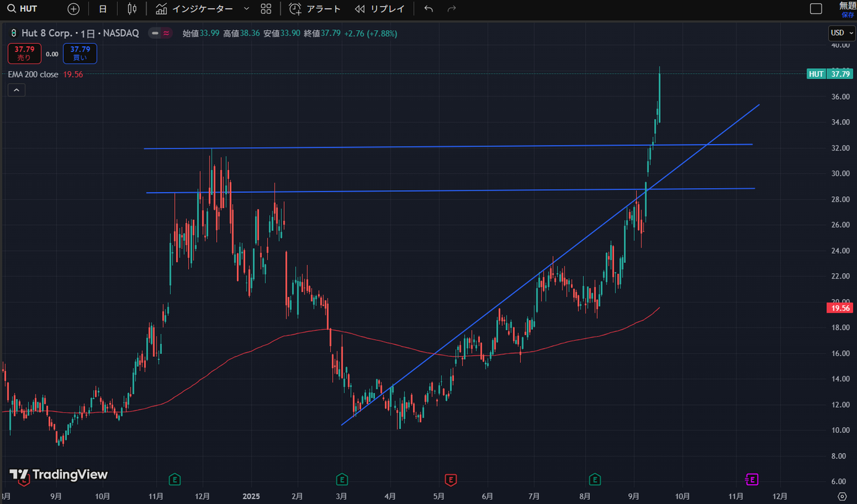Open the インジケーター menu
The height and width of the screenshot is (504, 857).
pos(195,9)
